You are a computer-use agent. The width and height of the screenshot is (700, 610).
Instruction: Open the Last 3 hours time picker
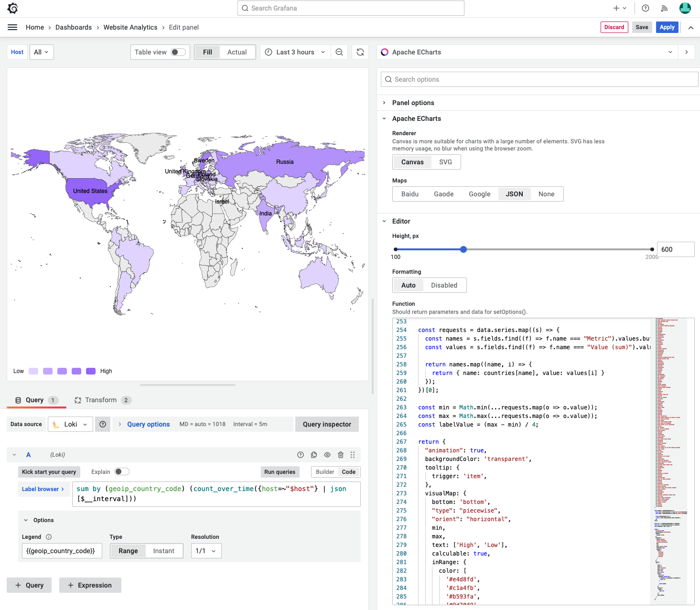pos(295,52)
